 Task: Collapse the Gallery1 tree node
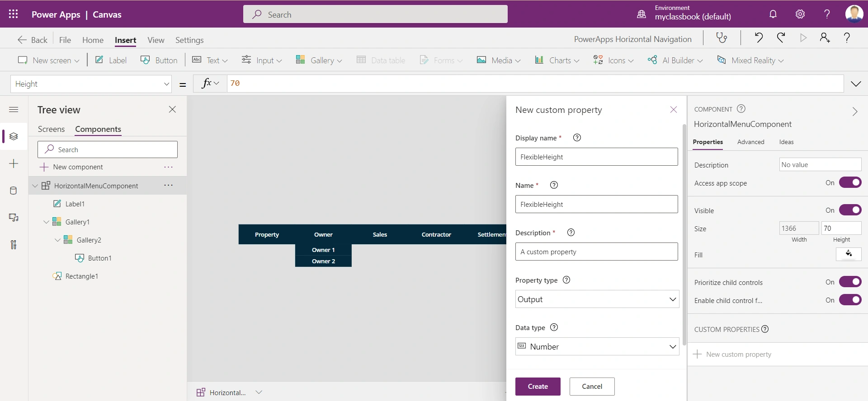[x=46, y=222]
